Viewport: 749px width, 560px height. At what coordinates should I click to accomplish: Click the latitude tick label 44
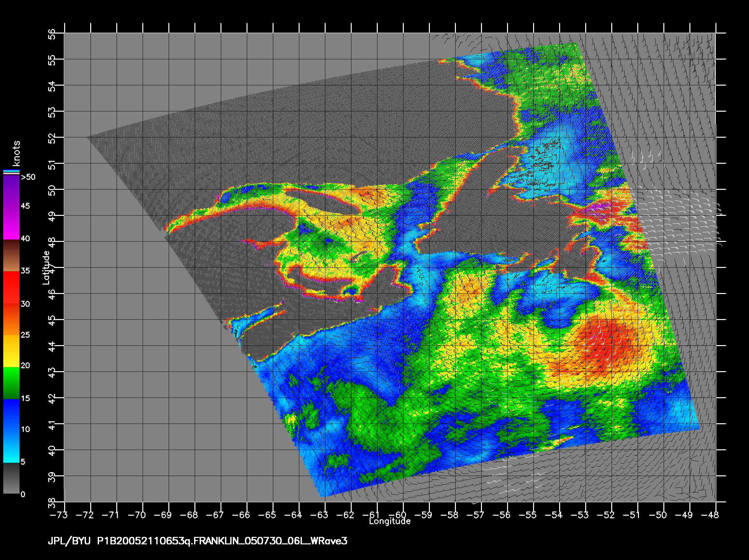point(52,347)
